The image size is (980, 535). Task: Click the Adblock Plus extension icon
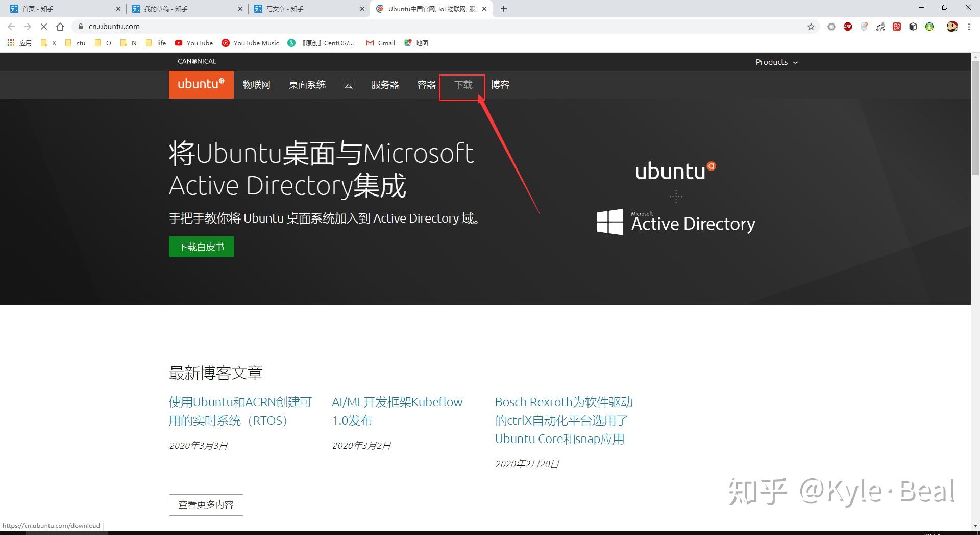(x=848, y=27)
